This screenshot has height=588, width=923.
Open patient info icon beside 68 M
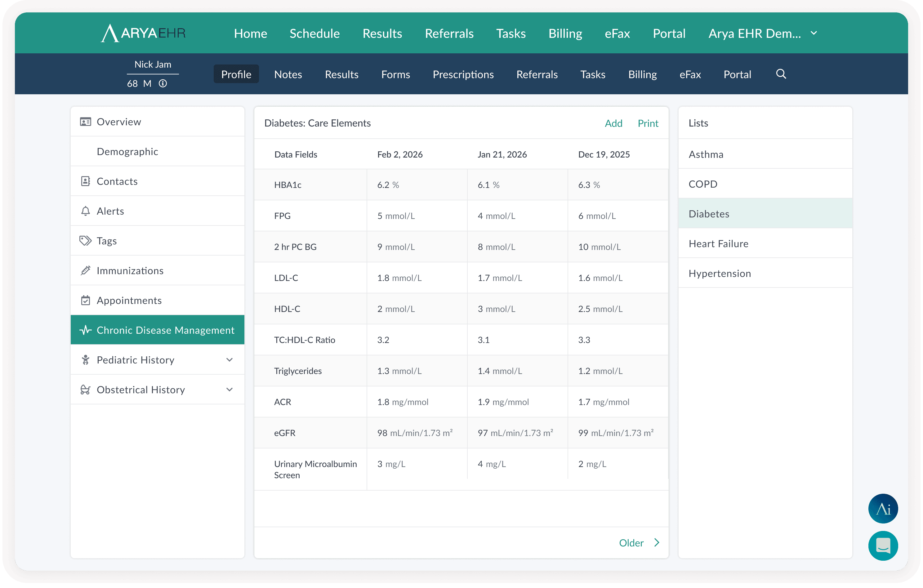(163, 83)
